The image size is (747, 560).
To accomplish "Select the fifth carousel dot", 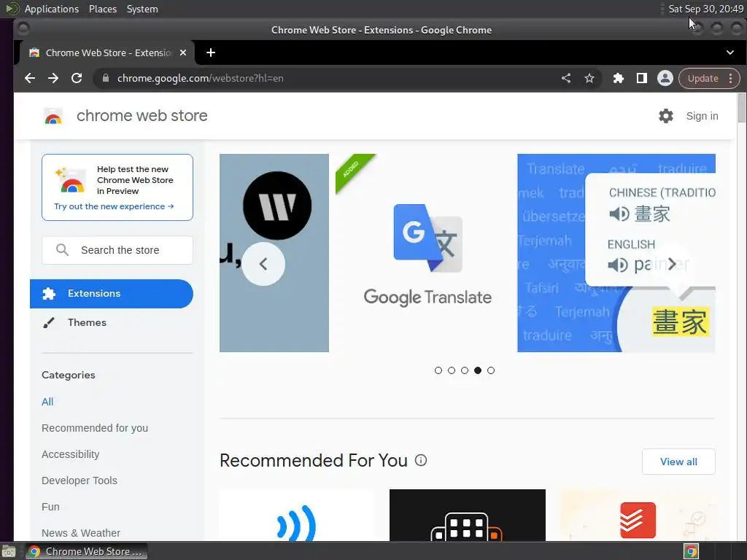I will tap(491, 370).
